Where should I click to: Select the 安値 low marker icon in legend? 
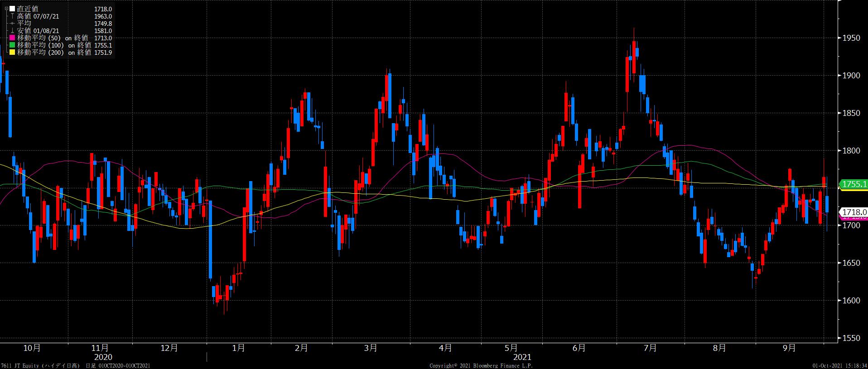tap(12, 31)
